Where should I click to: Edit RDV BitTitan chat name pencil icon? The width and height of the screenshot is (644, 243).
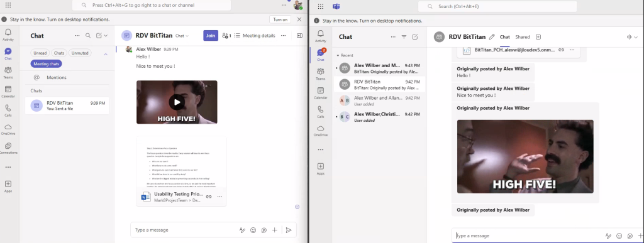pos(492,37)
